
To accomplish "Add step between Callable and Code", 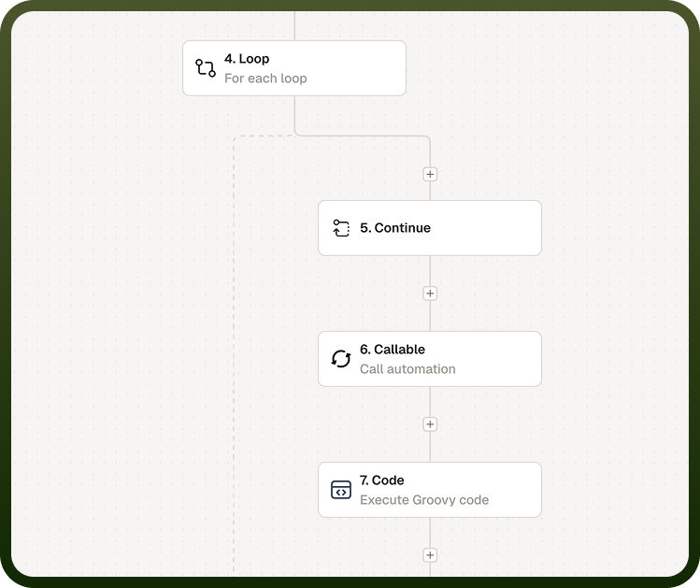I will click(x=430, y=424).
